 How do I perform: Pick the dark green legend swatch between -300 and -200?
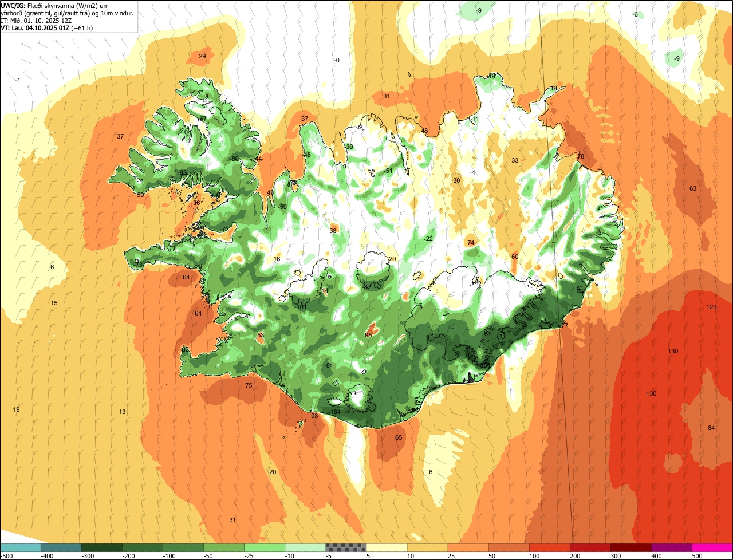click(x=102, y=547)
